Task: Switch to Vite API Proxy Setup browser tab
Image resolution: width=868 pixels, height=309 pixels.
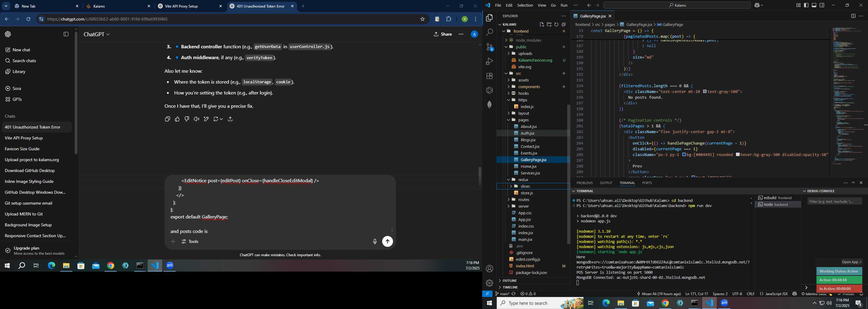Action: tap(190, 6)
